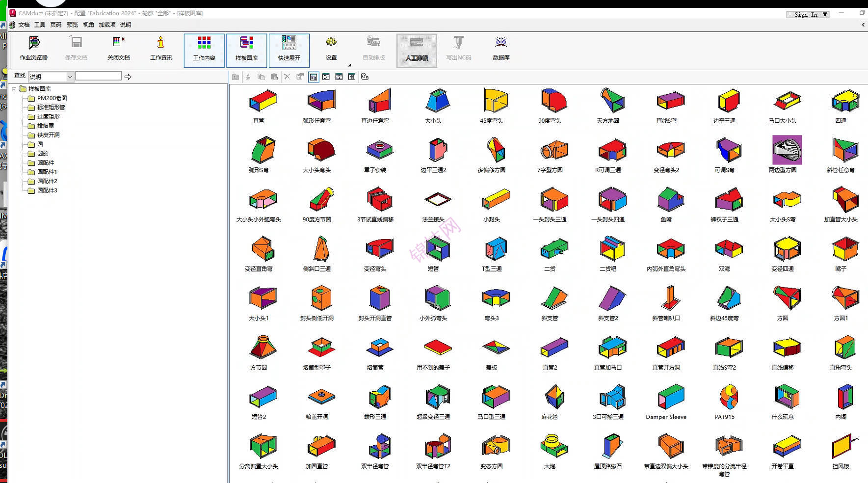Click the search text input box
The height and width of the screenshot is (483, 868).
point(98,76)
